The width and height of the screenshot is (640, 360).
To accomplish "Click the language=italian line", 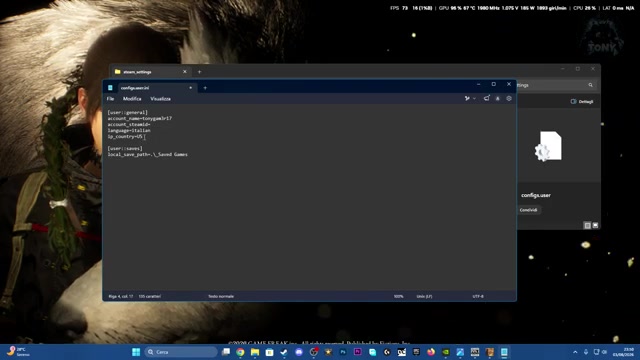I will (x=129, y=131).
